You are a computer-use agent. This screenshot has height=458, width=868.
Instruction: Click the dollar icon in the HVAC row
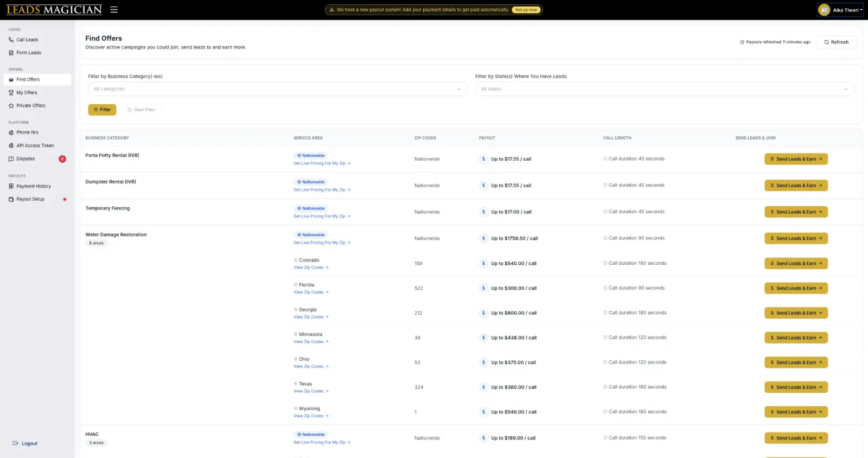click(483, 438)
